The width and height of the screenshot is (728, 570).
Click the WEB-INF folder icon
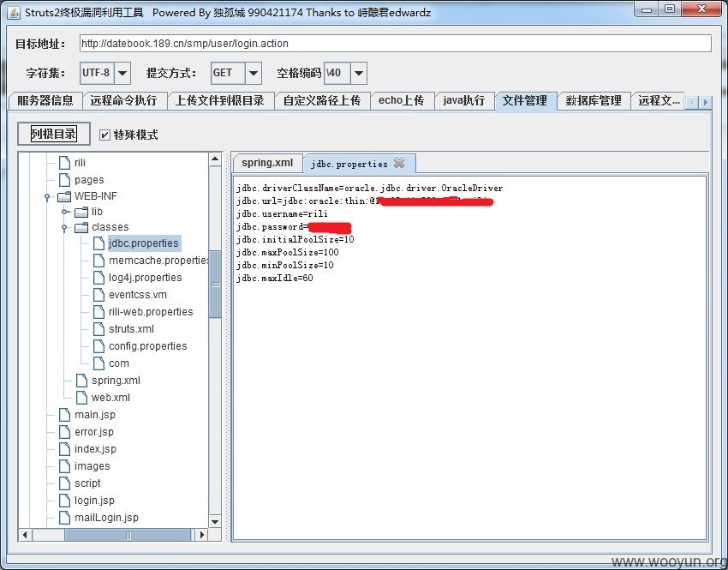pyautogui.click(x=64, y=196)
